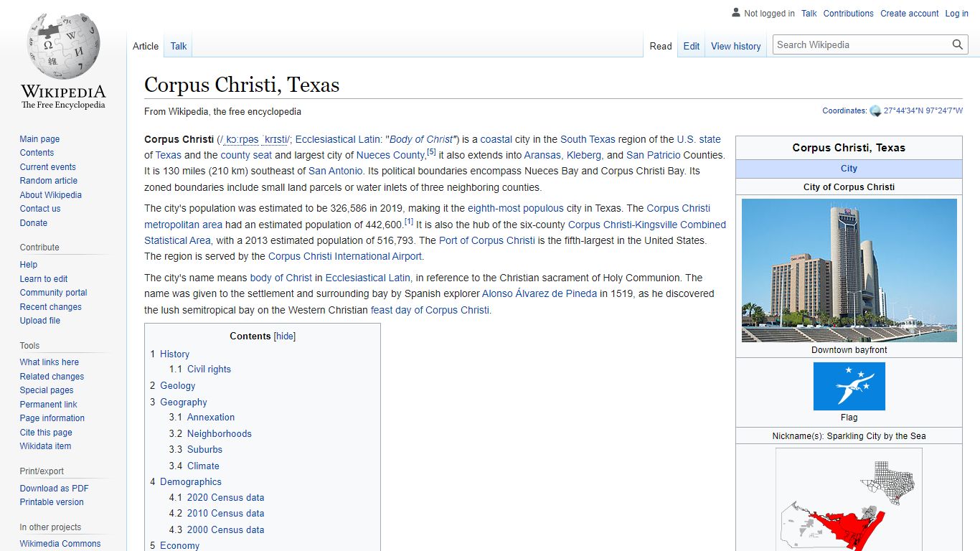
Task: Jump to Geology section
Action: (177, 385)
